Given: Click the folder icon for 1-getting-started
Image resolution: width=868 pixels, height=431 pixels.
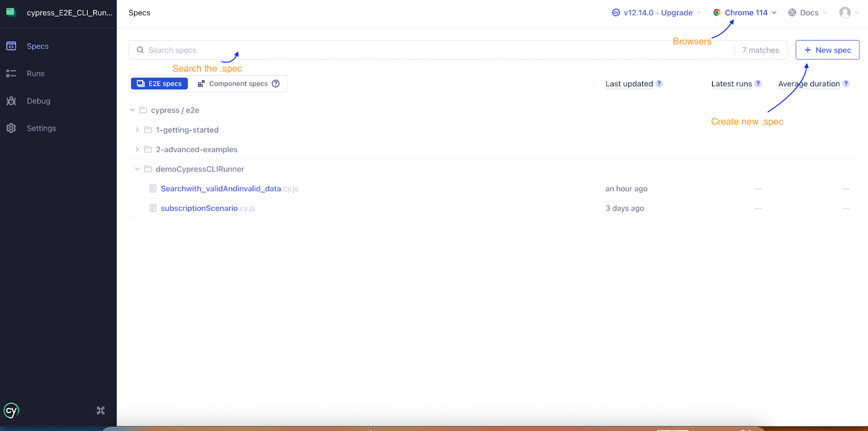Looking at the screenshot, I should 148,130.
